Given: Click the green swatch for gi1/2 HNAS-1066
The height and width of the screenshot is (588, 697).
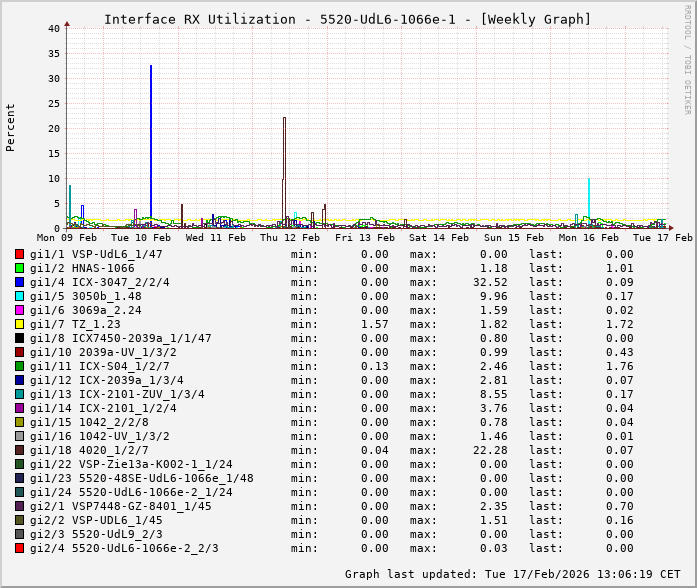Looking at the screenshot, I should (x=19, y=268).
